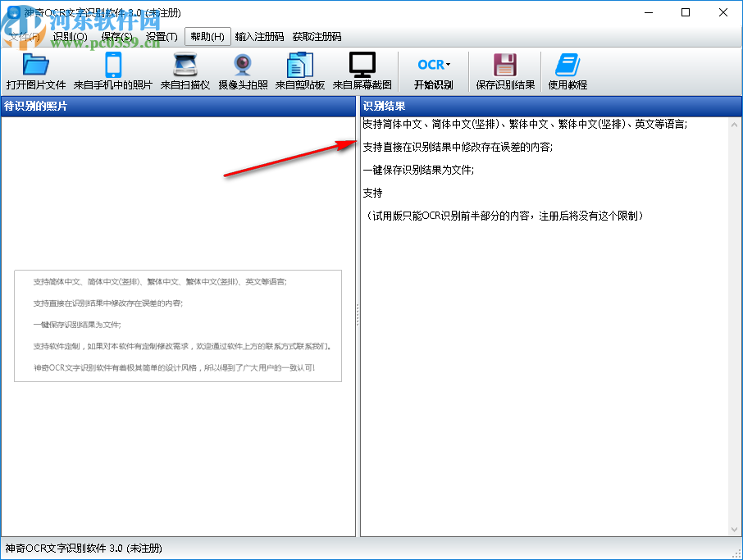This screenshot has height=560, width=743.
Task: Import photo from mobile phone icon
Action: (x=113, y=71)
